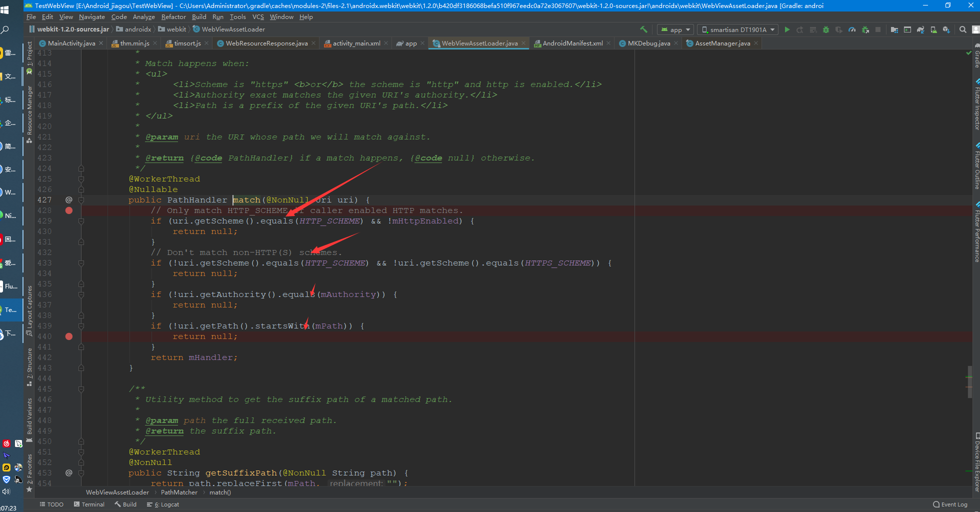Screen dimensions: 980x512
Task: Open the Event Log
Action: click(950, 504)
